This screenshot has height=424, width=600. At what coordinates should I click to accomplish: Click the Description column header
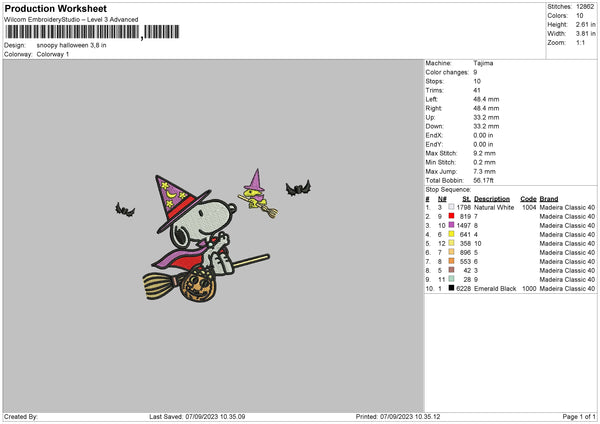492,199
